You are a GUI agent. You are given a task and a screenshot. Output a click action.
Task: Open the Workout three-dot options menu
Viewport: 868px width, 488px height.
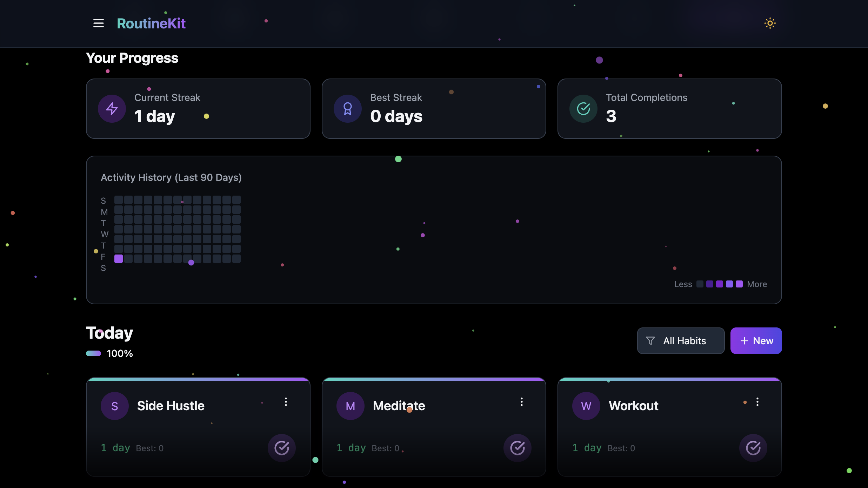coord(757,402)
